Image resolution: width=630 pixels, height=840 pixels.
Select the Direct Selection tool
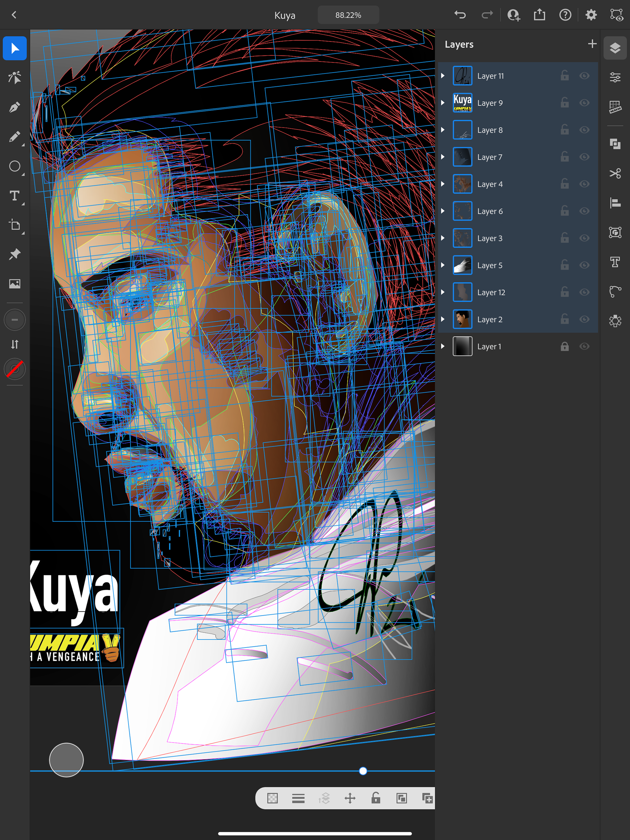coord(15,77)
